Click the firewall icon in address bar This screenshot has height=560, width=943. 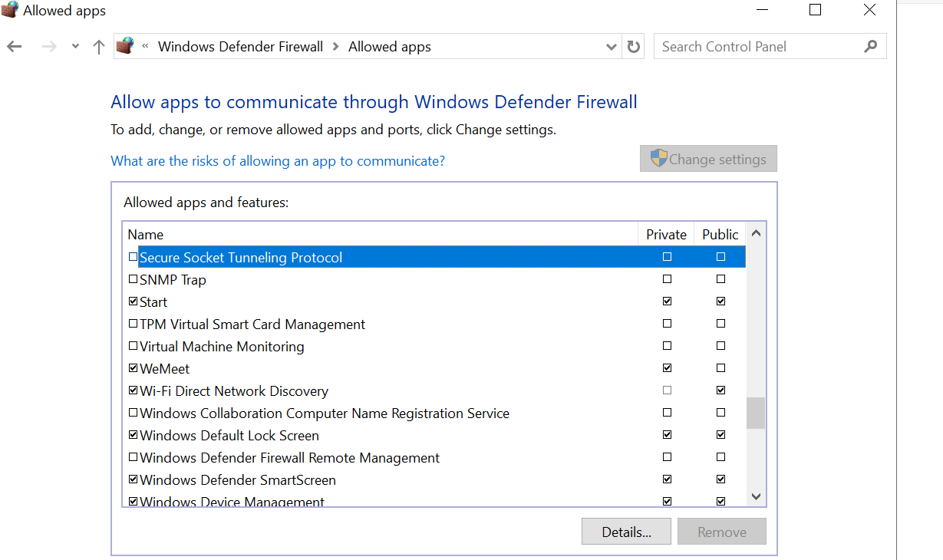click(125, 46)
